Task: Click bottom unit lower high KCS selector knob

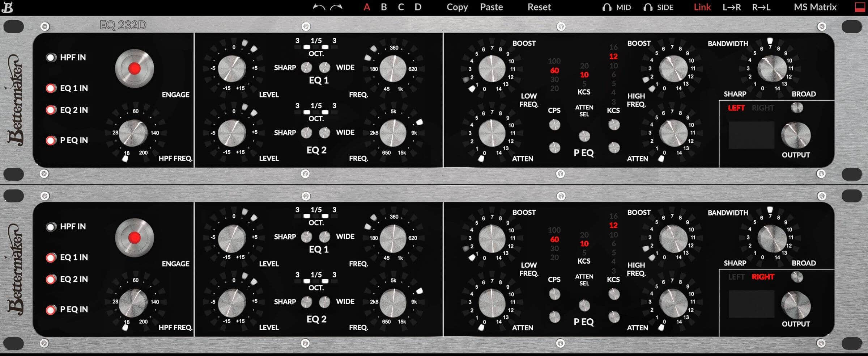Action: 614,317
